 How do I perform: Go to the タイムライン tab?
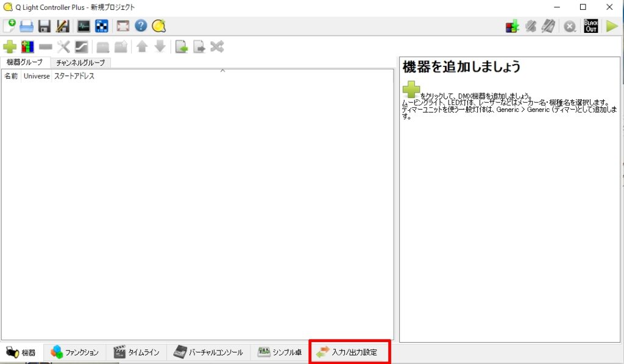tap(136, 352)
